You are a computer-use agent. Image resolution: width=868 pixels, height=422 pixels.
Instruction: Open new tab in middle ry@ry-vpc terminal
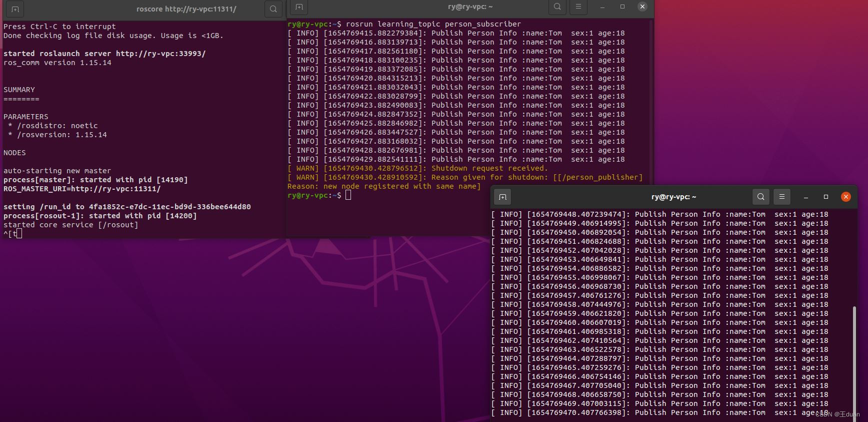tap(299, 7)
